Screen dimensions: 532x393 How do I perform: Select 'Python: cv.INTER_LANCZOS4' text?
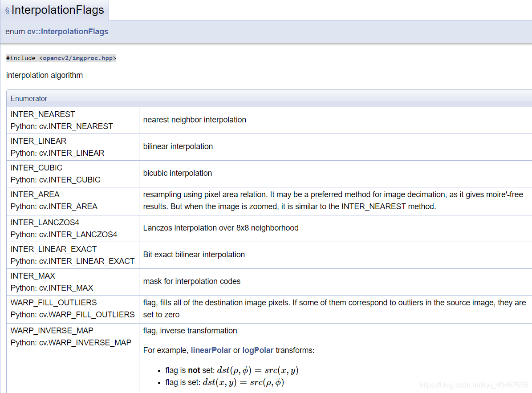[64, 235]
